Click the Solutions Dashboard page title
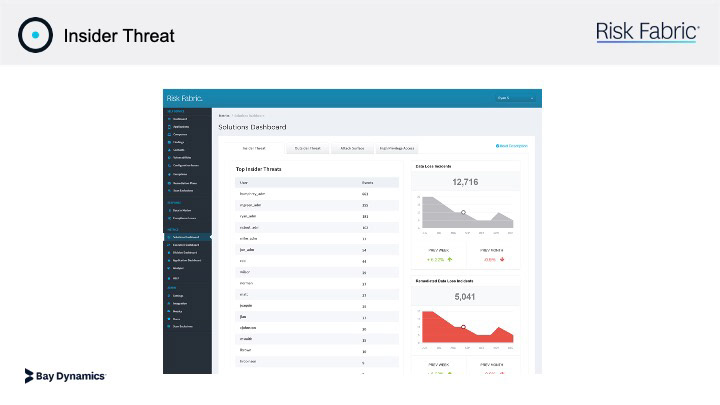 tap(252, 127)
